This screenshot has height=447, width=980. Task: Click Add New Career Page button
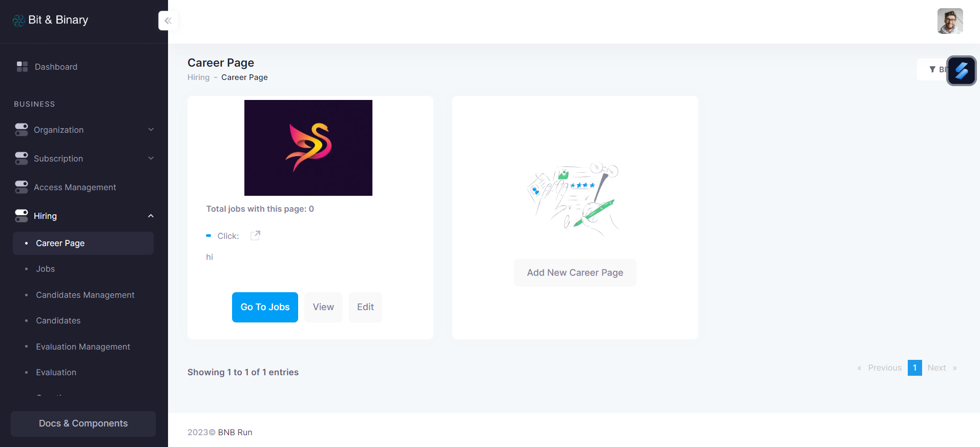click(x=575, y=273)
